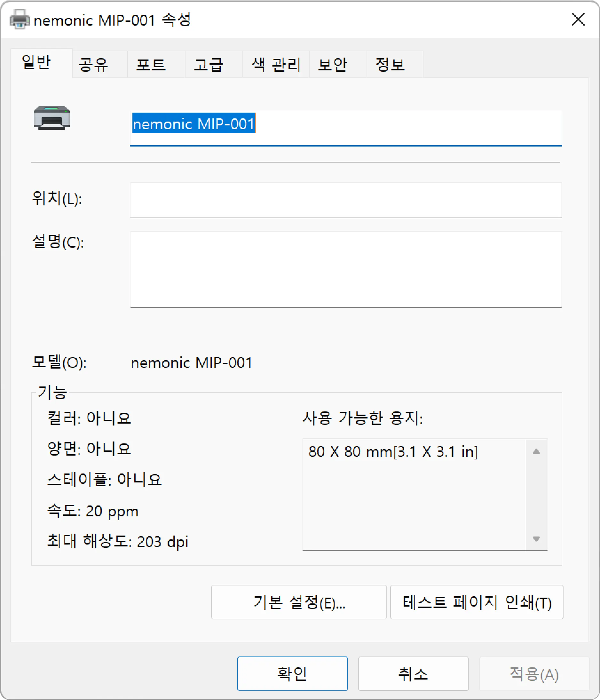This screenshot has width=600, height=700.
Task: Click the down arrow of the paper list scrollbar
Action: [x=536, y=538]
